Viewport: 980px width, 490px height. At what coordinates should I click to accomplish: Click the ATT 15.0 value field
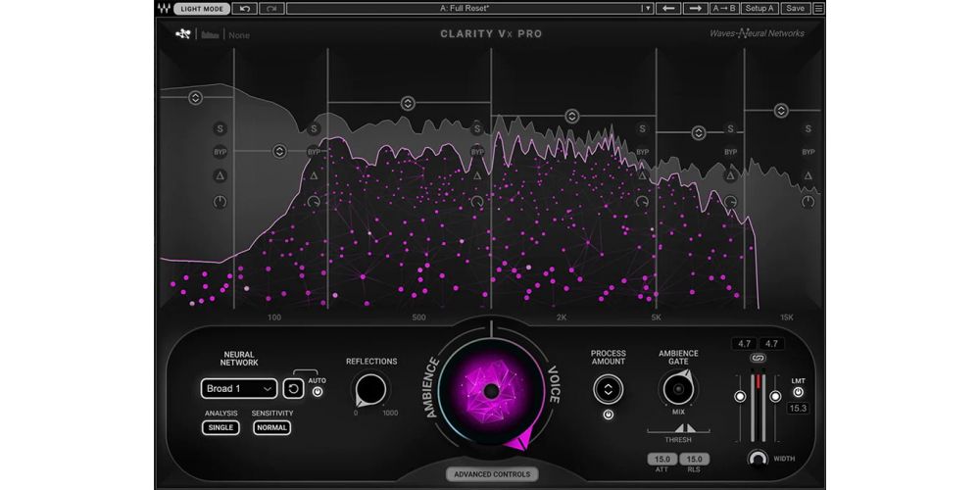661,459
